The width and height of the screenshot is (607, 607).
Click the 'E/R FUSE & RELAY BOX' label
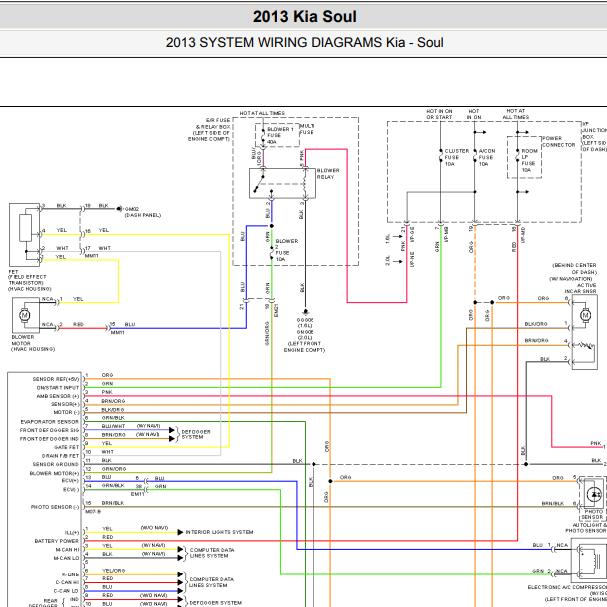pos(212,123)
